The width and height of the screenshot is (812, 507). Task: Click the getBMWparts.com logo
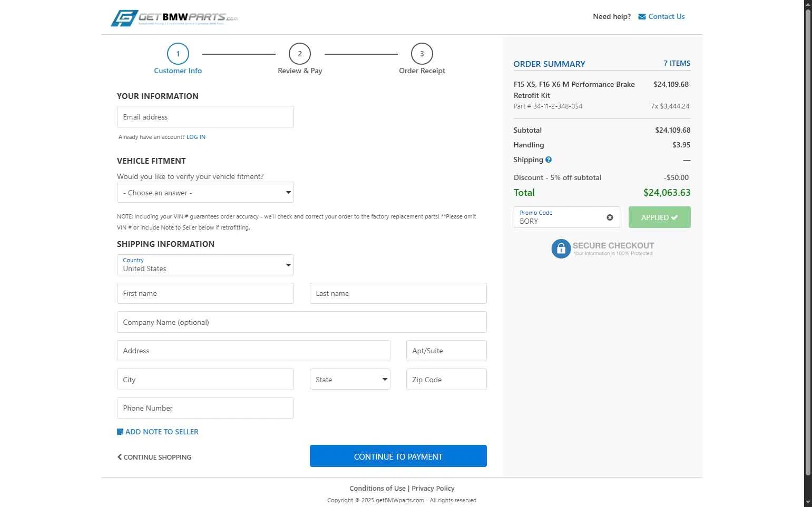coord(174,17)
